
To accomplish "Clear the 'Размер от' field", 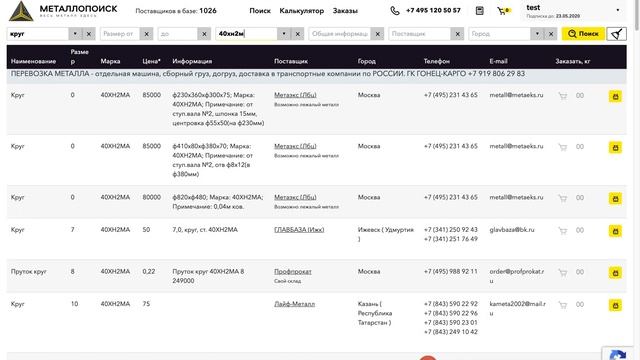I will tap(147, 34).
